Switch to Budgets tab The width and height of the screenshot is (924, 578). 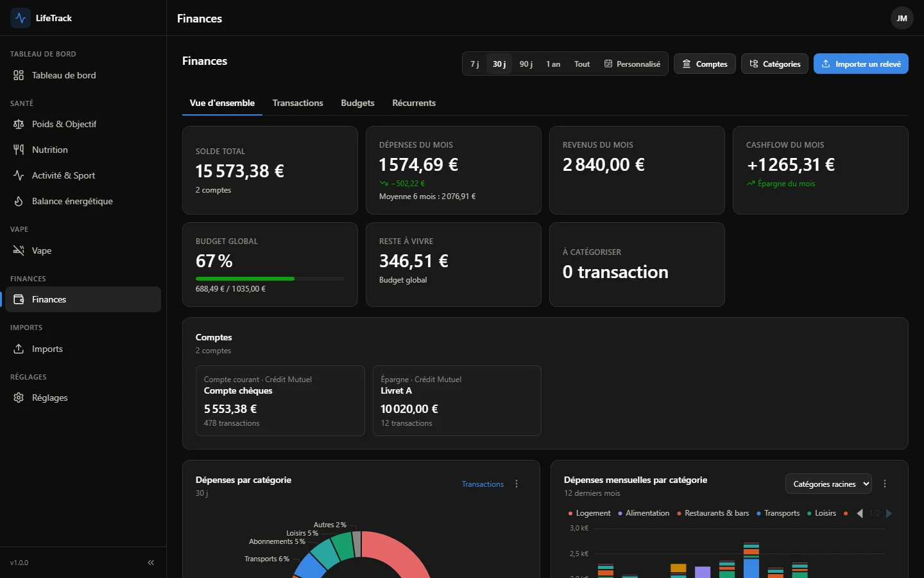click(357, 103)
